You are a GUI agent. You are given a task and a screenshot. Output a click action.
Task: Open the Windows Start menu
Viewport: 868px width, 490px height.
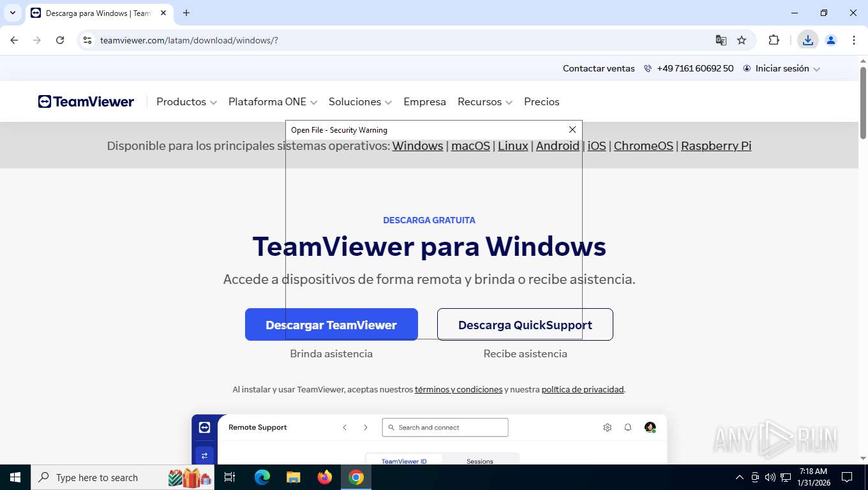pos(15,477)
